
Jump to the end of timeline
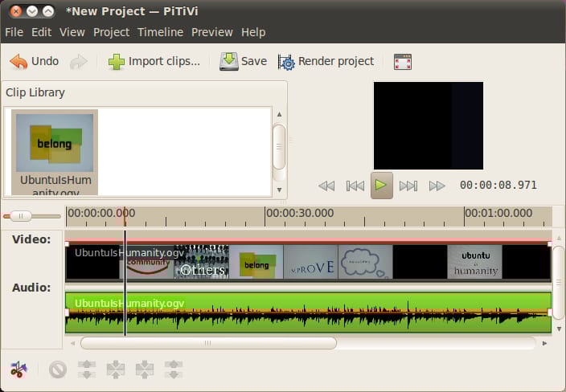pyautogui.click(x=408, y=186)
